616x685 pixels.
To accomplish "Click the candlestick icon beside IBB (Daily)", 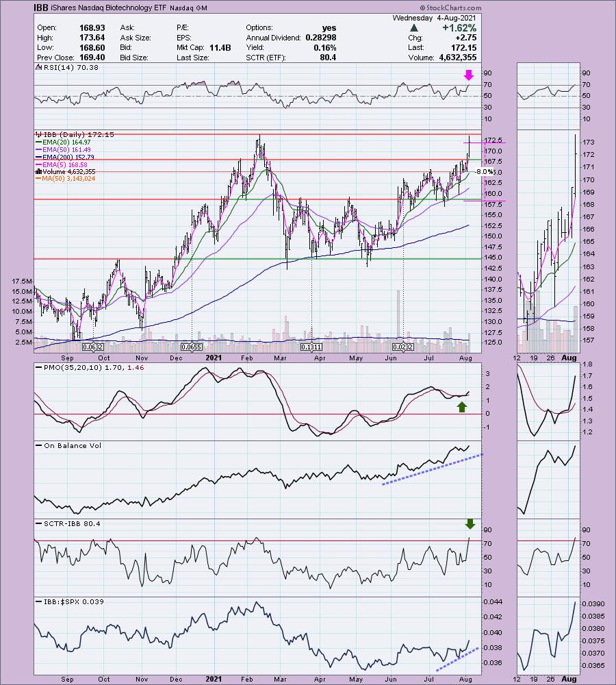I will coord(38,134).
